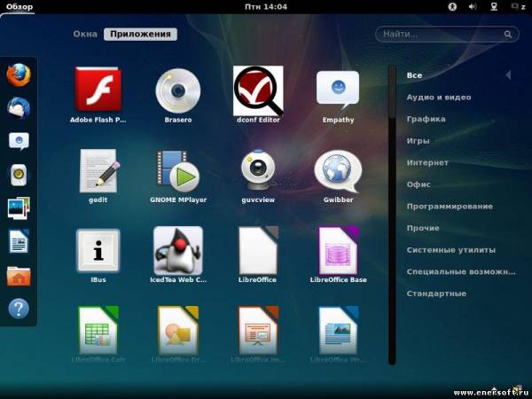Launch Empathy chat client
The height and width of the screenshot is (399, 532).
[338, 90]
